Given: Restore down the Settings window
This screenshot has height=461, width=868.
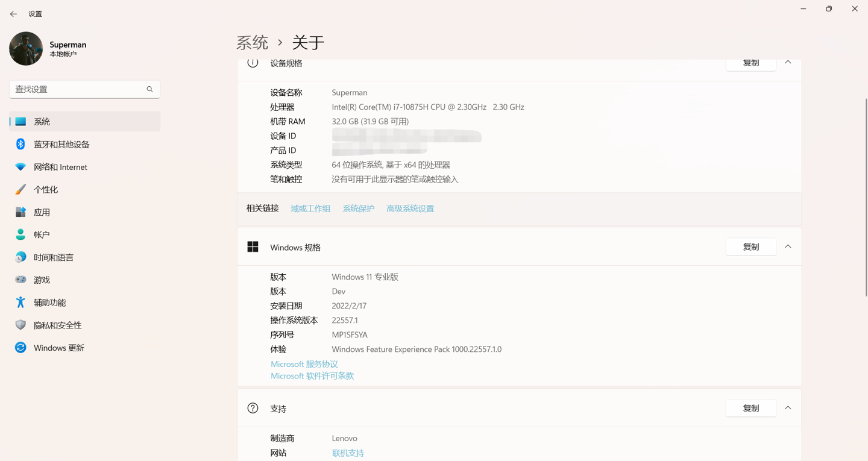Looking at the screenshot, I should click(829, 9).
